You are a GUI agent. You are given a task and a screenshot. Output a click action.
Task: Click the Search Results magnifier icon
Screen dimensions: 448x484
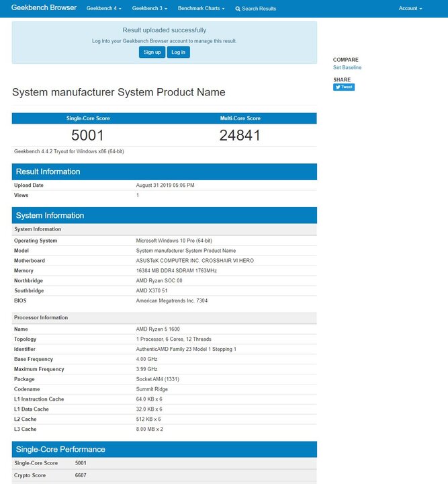(x=238, y=9)
